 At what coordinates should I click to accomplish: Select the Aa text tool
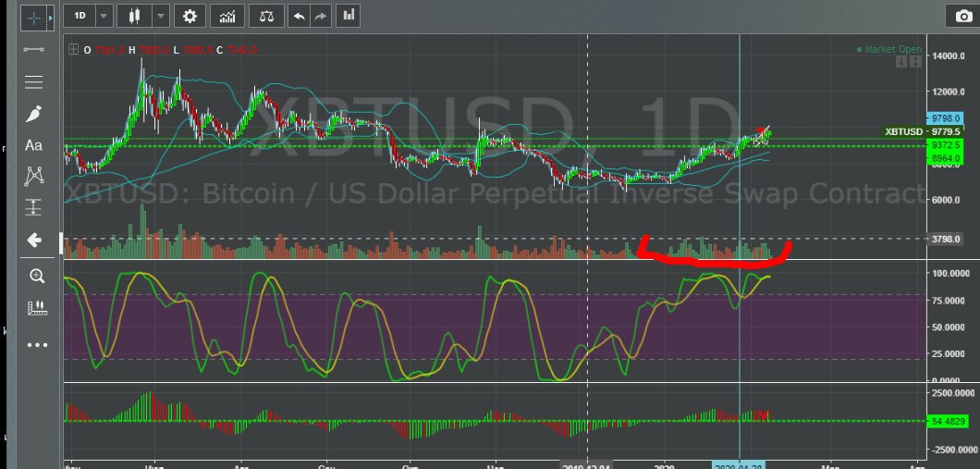(x=34, y=146)
